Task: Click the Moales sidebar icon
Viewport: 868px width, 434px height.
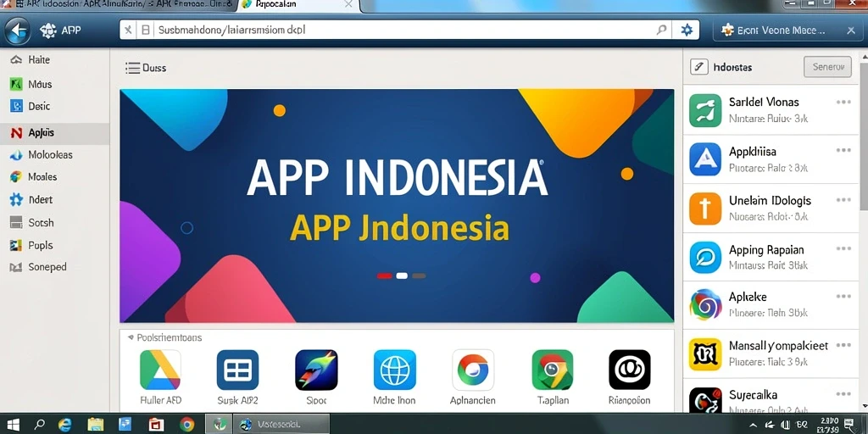Action: pos(17,177)
